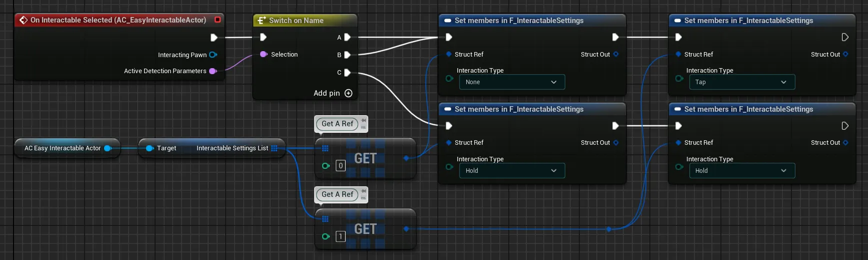The image size is (868, 260).
Task: Click exec output pin on None Set members node
Action: tap(615, 37)
